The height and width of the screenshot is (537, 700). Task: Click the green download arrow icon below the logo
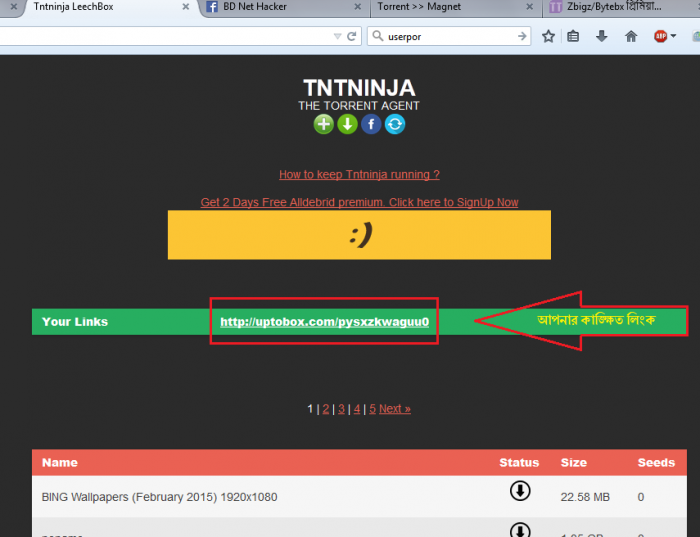pos(347,124)
